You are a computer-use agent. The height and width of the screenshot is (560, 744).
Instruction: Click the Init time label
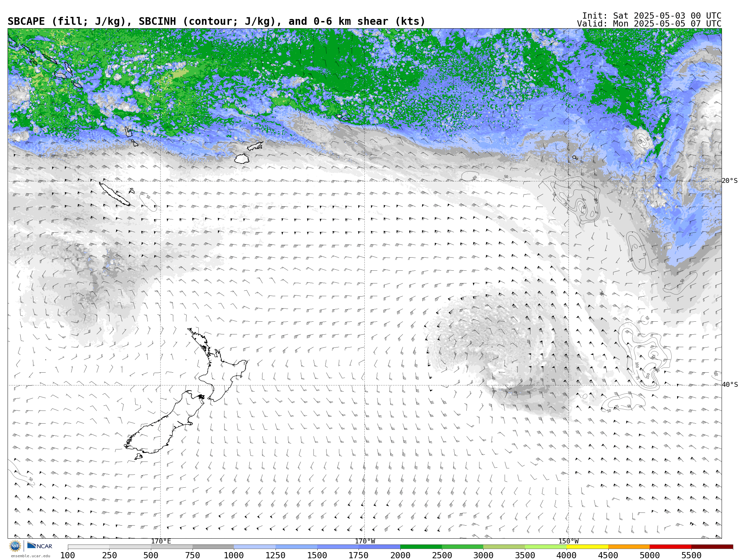652,16
